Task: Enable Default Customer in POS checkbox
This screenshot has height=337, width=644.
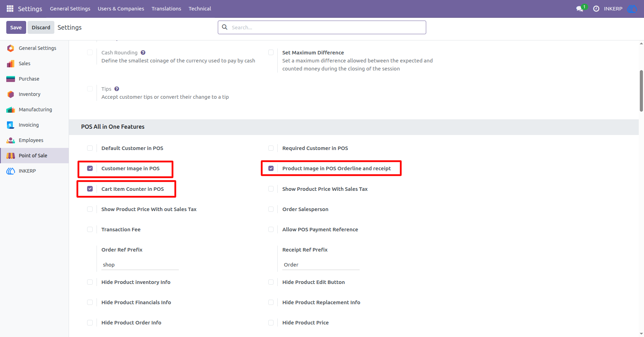Action: pyautogui.click(x=90, y=148)
